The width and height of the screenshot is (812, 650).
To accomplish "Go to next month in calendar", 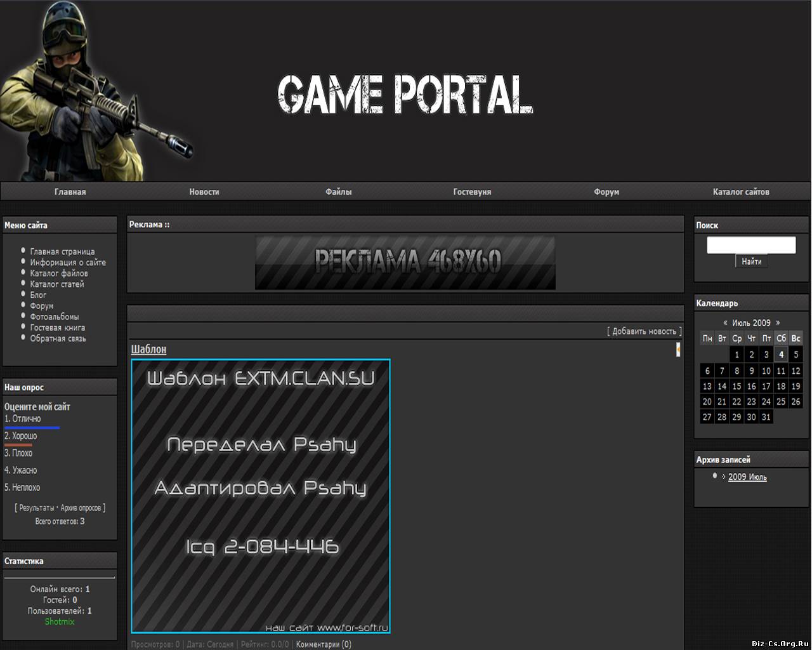I will point(778,322).
